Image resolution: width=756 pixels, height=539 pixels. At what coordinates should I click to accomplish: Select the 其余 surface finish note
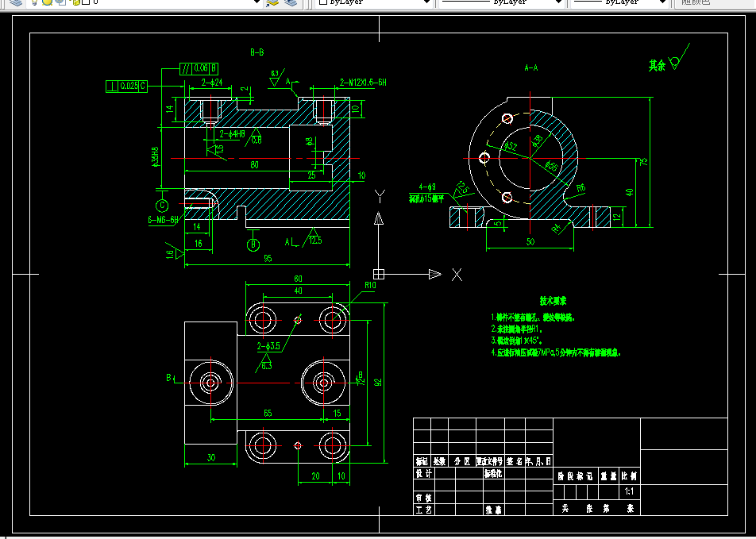click(657, 66)
